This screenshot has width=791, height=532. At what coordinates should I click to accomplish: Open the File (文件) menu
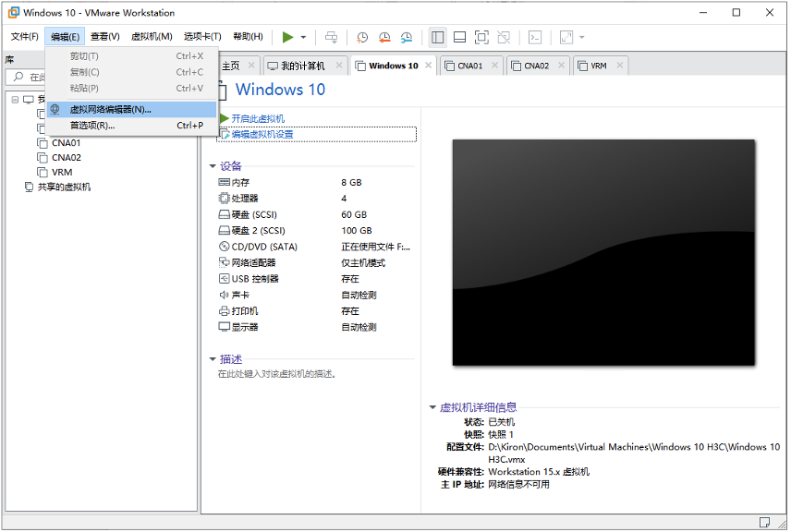pos(24,36)
